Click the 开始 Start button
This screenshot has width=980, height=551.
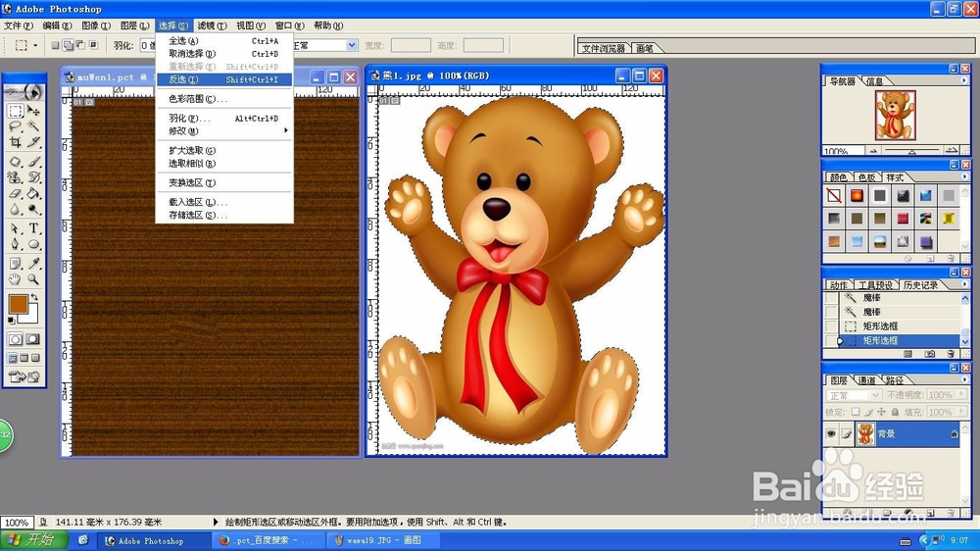point(34,540)
